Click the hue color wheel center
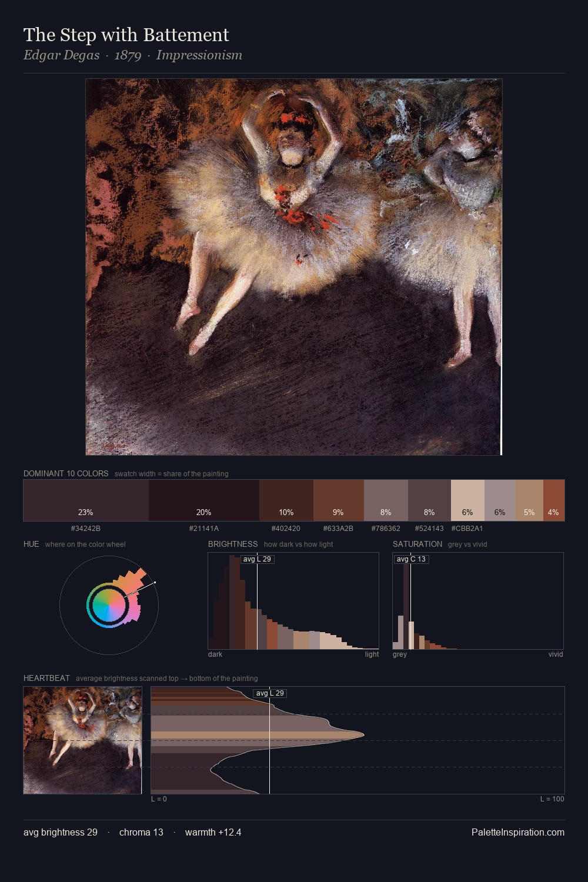588x882 pixels. point(109,605)
